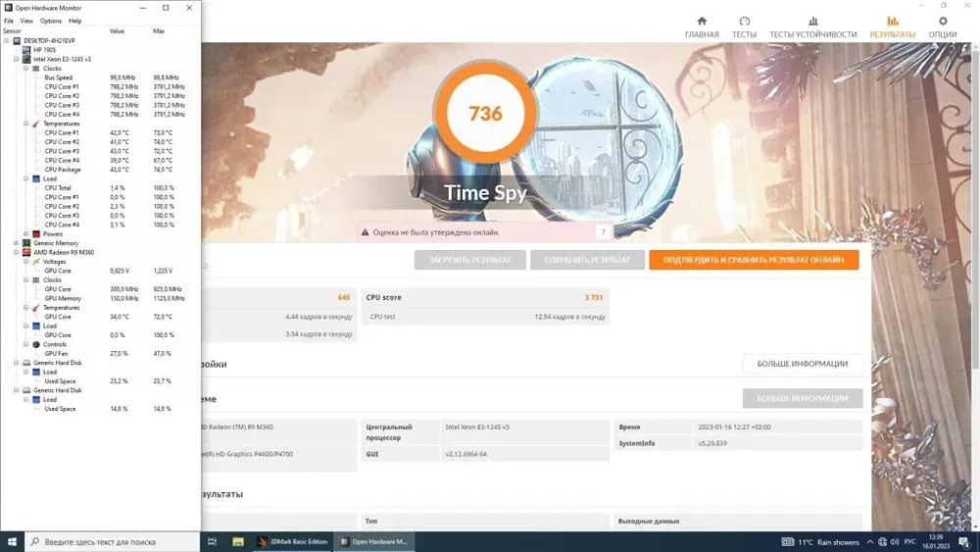Expand the CPU Powers node
Screen dimensions: 980x552
(26, 234)
